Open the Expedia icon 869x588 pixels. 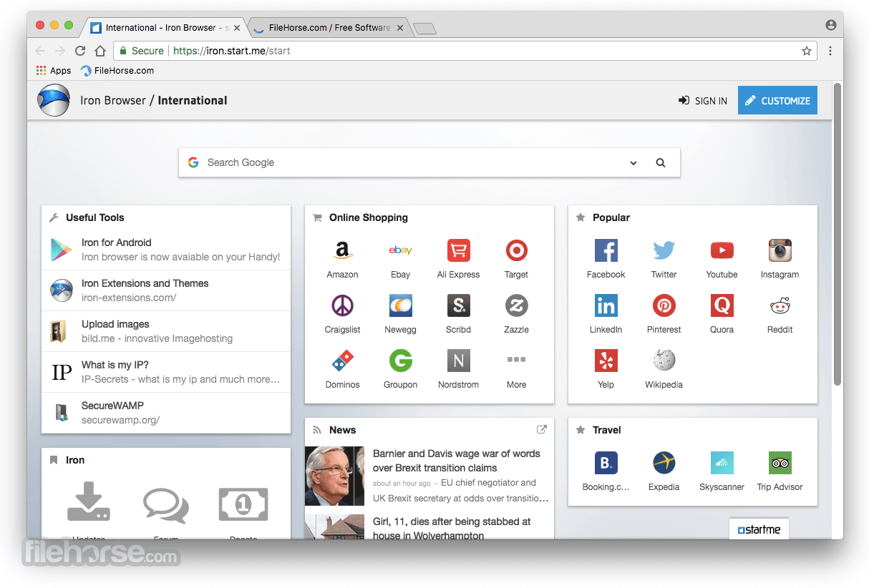(x=664, y=463)
